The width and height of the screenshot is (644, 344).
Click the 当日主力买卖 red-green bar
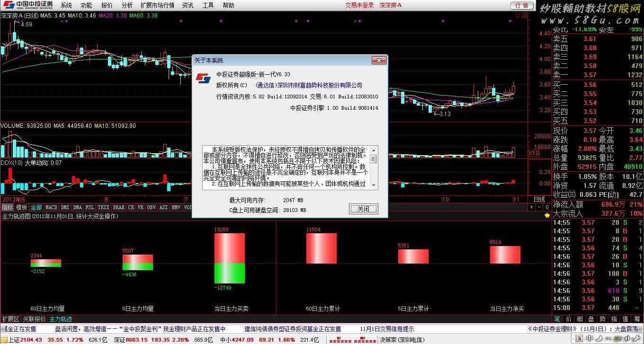[x=229, y=259]
